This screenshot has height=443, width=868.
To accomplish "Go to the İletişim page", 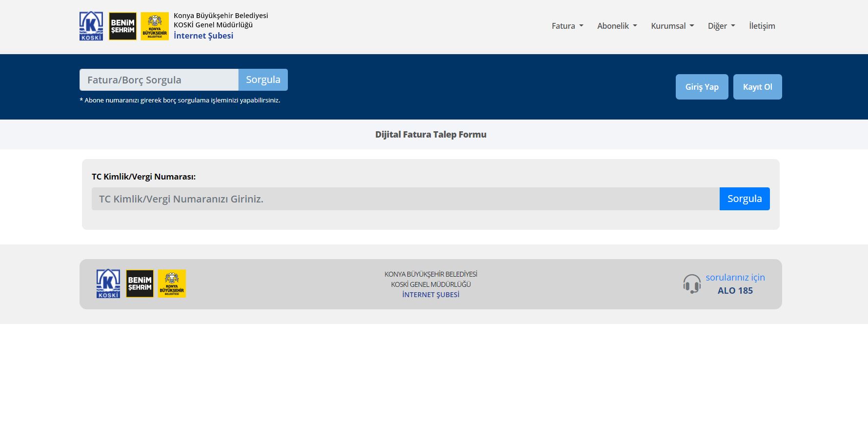I will click(x=762, y=26).
